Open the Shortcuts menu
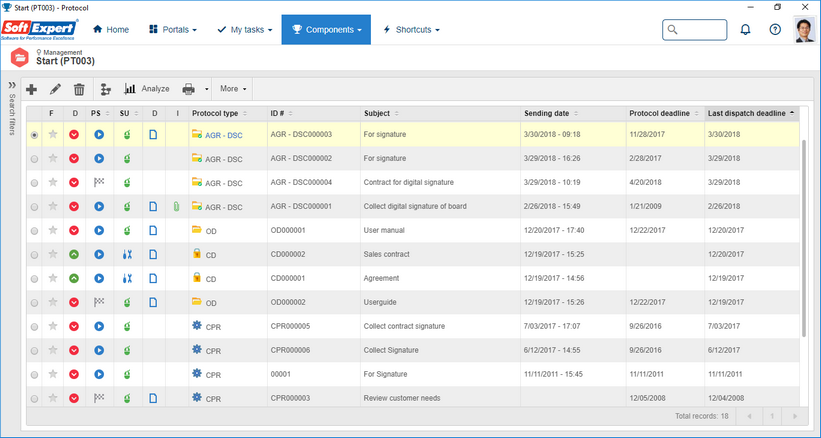This screenshot has width=821, height=438. coord(411,30)
